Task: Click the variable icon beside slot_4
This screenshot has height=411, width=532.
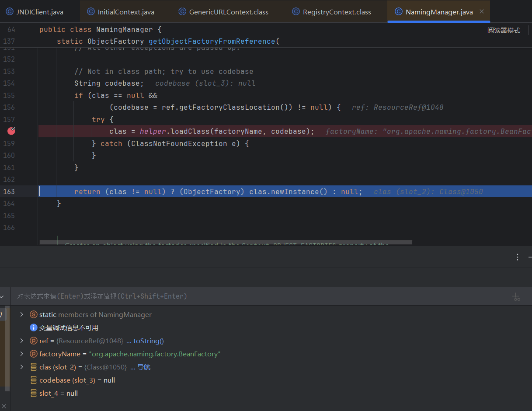Action: coord(33,394)
